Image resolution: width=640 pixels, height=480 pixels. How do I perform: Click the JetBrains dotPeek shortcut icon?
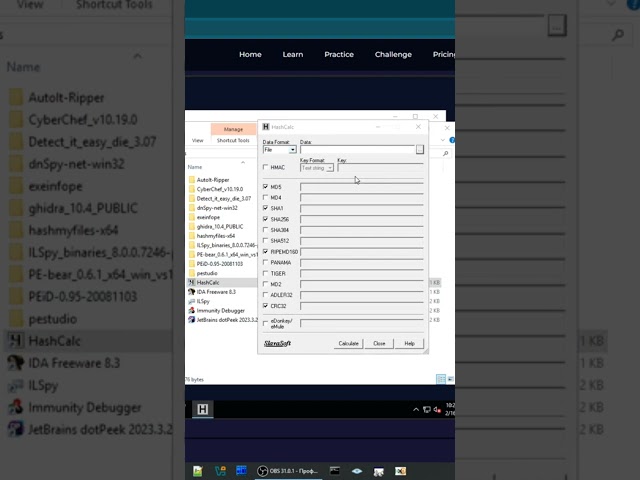191,320
